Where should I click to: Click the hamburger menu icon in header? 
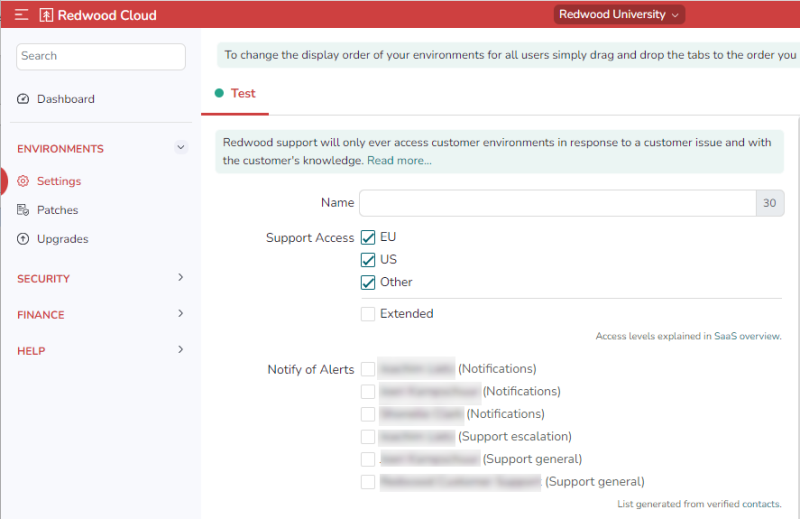click(x=21, y=15)
